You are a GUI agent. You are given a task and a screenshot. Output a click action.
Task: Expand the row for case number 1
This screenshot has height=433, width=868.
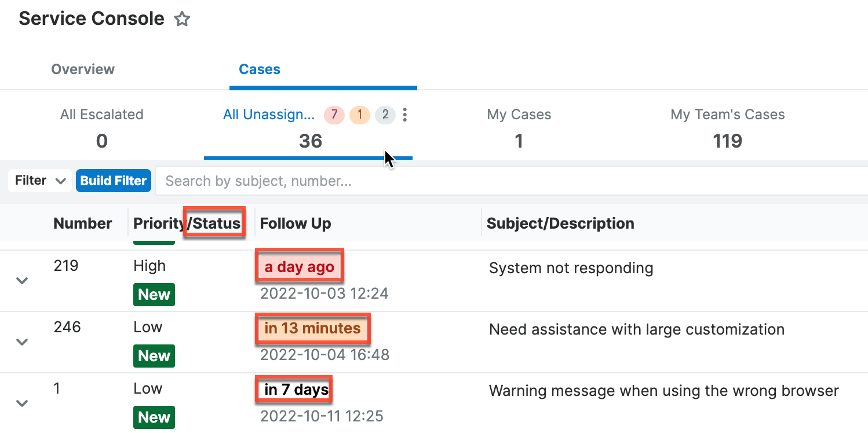point(22,403)
